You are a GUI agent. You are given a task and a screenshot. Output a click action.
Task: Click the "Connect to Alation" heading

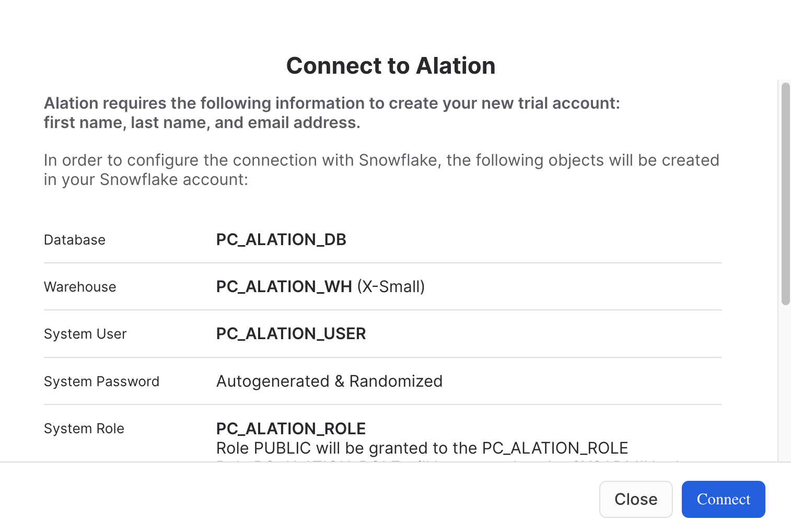tap(391, 66)
